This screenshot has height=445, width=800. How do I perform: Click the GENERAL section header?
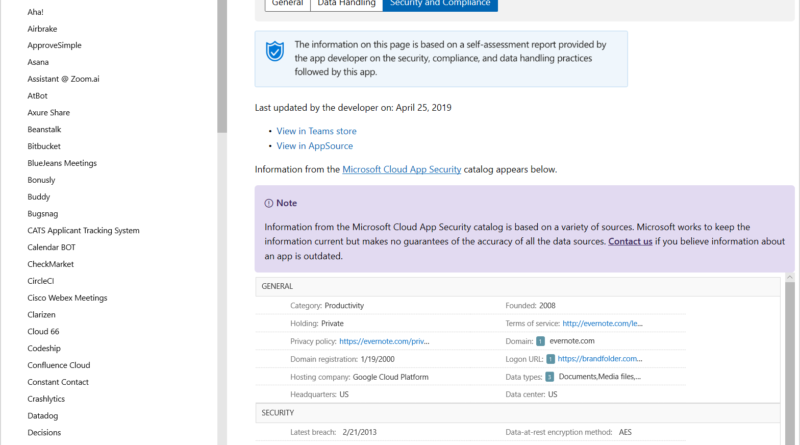[x=518, y=286]
